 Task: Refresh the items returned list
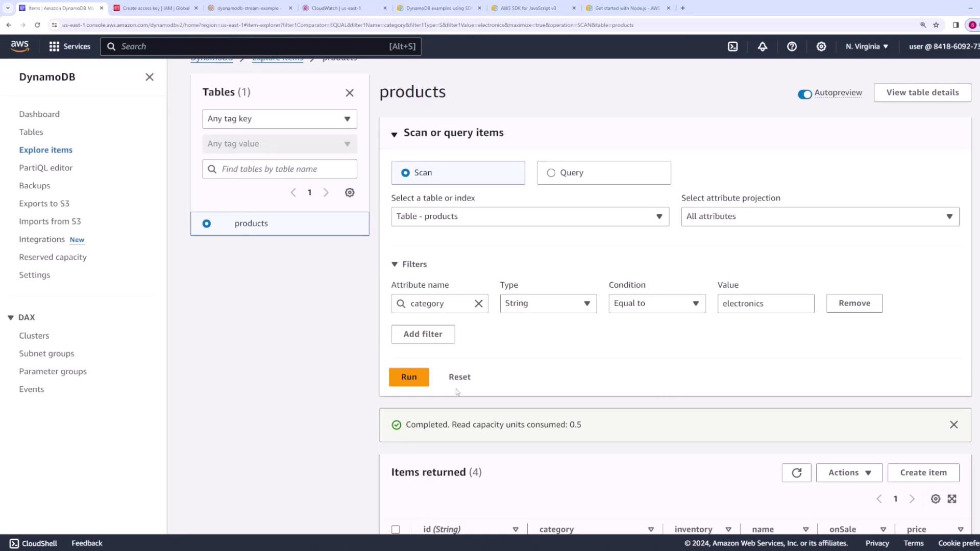point(796,473)
